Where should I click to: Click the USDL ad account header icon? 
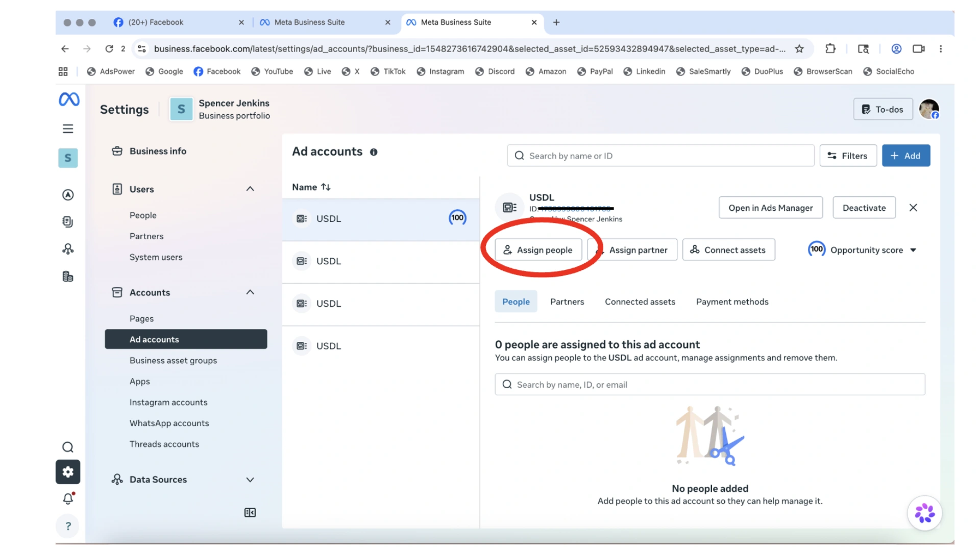coord(509,207)
